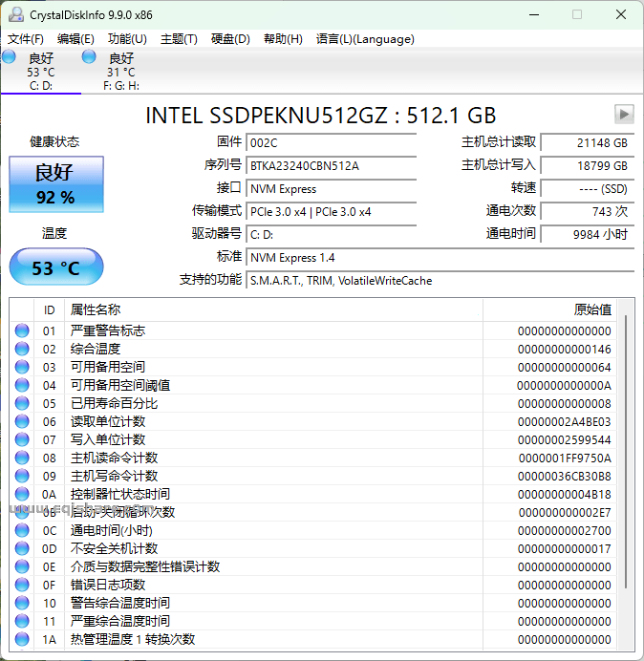Click the 原始值 column header
This screenshot has height=661, width=644.
(550, 310)
